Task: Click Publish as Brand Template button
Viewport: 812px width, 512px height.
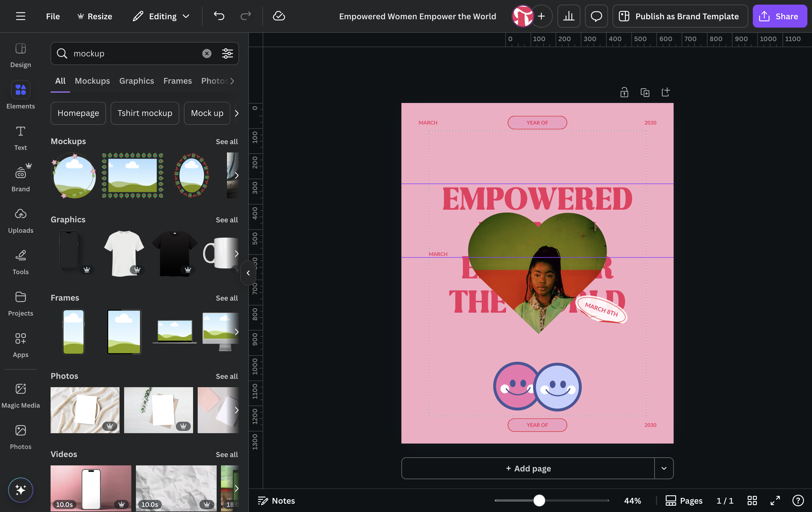Action: tap(680, 16)
